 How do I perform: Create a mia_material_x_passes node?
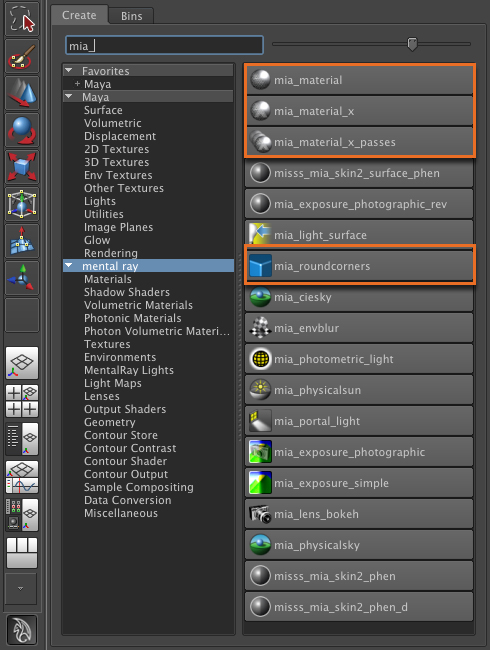coord(359,142)
